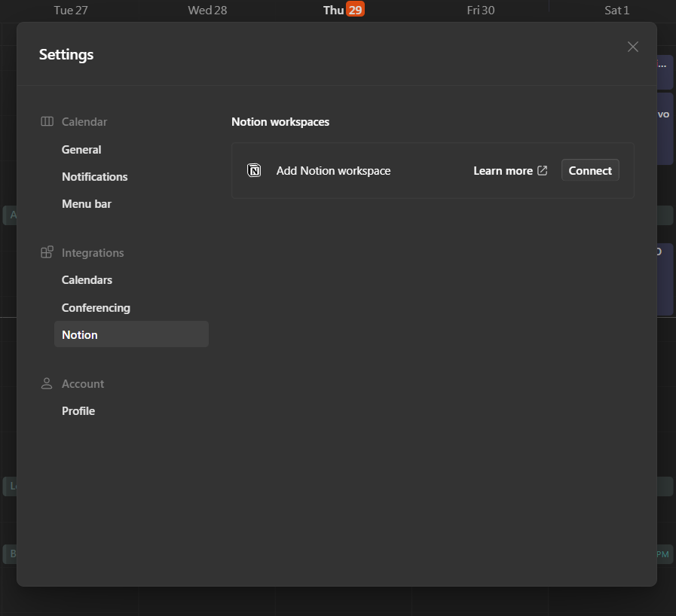Image resolution: width=676 pixels, height=616 pixels.
Task: Click the Integrations section heading
Action: click(93, 253)
